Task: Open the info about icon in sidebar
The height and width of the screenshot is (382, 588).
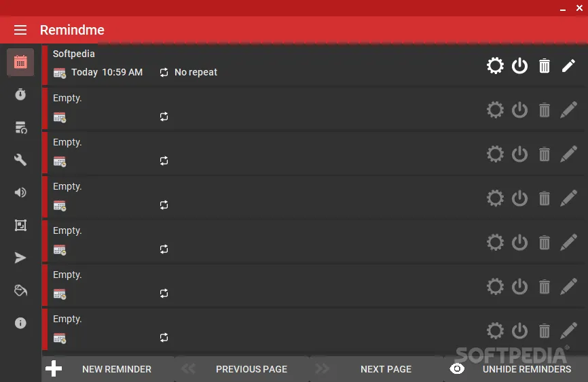Action: pos(20,323)
